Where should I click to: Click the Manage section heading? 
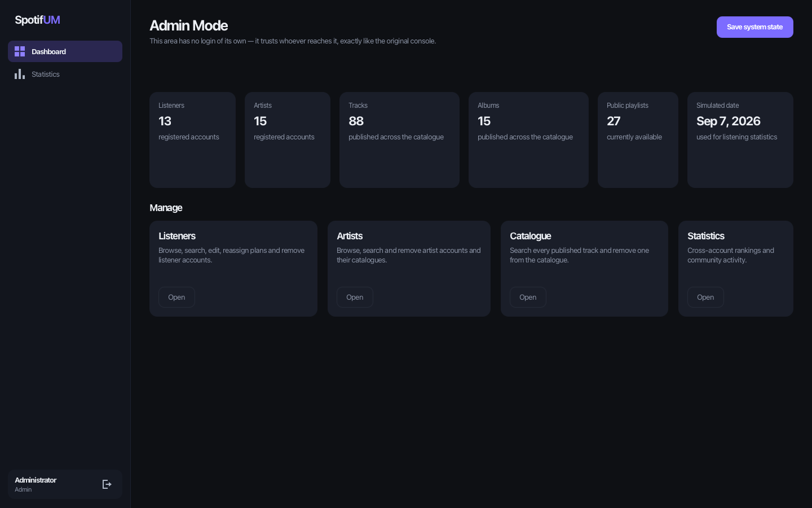(x=166, y=208)
